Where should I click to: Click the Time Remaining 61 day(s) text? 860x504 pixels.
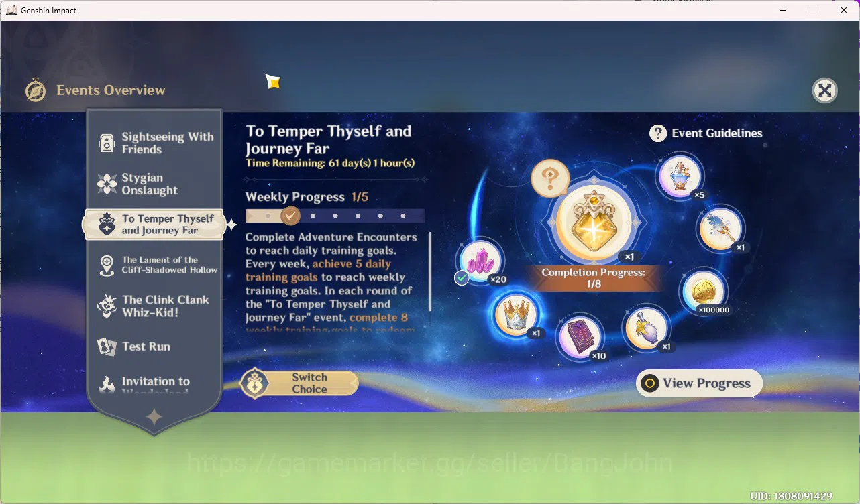(330, 163)
